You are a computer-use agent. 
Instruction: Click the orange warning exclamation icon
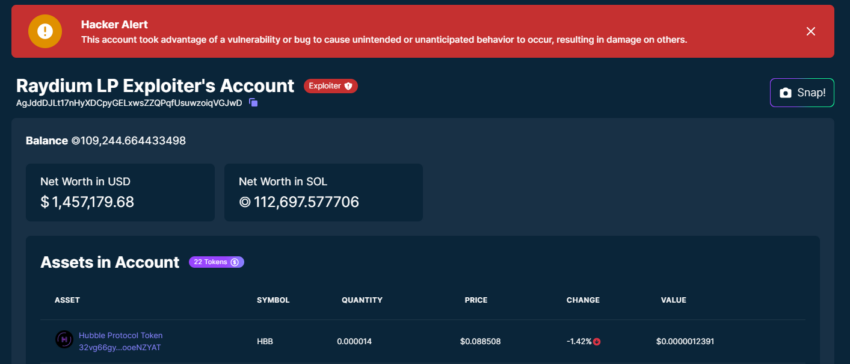pos(45,31)
